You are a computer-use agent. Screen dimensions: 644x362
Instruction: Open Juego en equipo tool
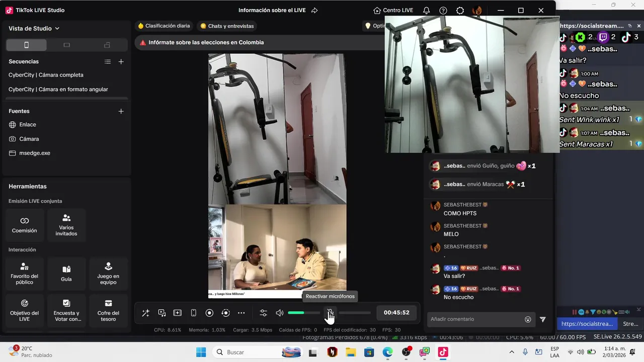point(108,274)
